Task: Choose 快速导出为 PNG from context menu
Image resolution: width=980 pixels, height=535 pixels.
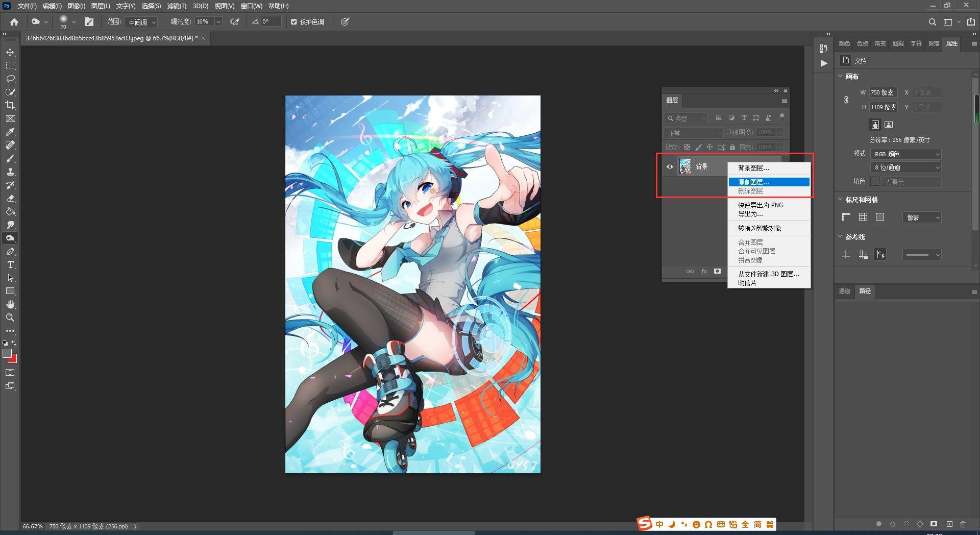Action: point(769,205)
